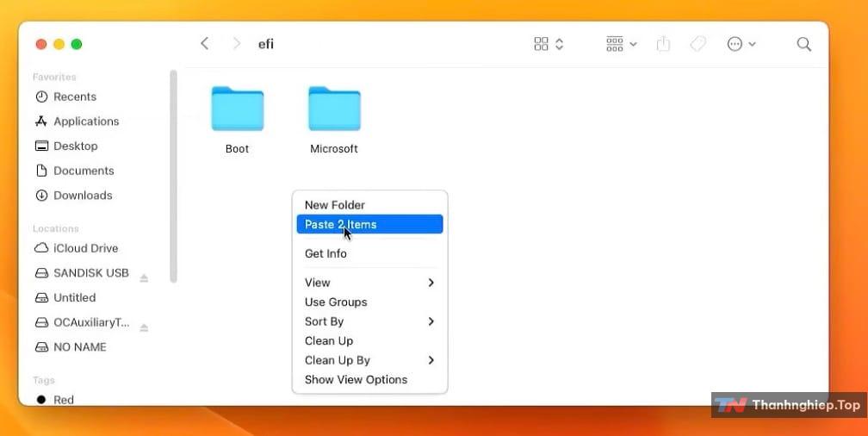
Task: Switch the icon view mode
Action: click(x=549, y=44)
